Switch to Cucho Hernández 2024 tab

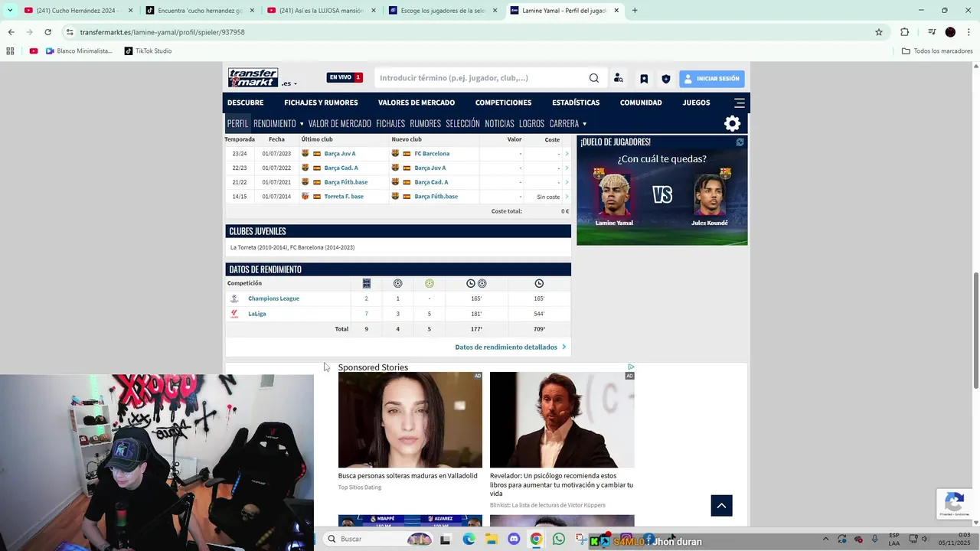(x=77, y=11)
